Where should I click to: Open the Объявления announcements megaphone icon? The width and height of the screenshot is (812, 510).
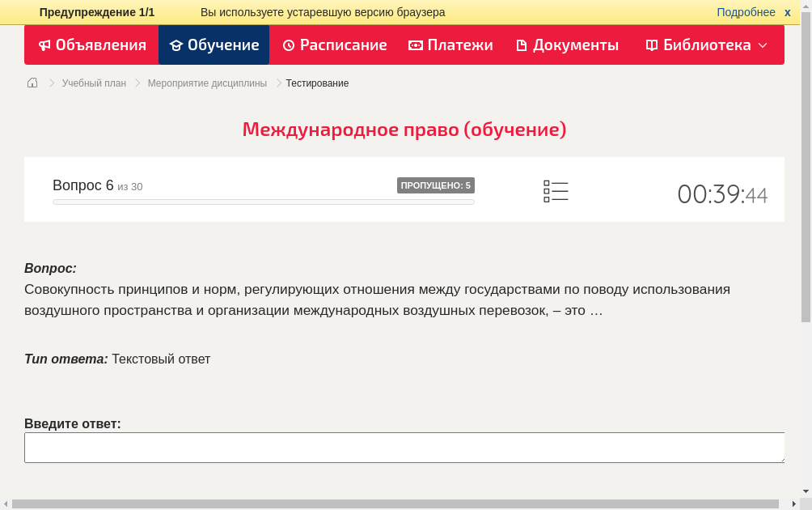45,45
